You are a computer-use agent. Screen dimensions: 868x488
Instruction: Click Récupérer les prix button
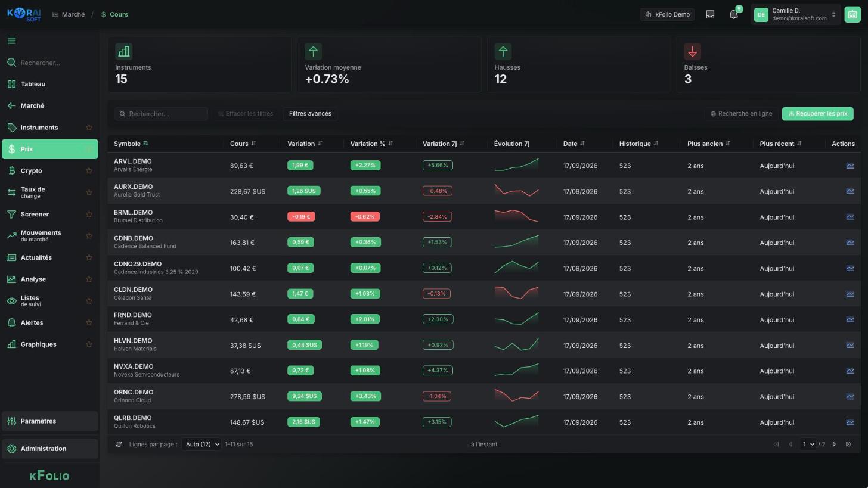(817, 114)
